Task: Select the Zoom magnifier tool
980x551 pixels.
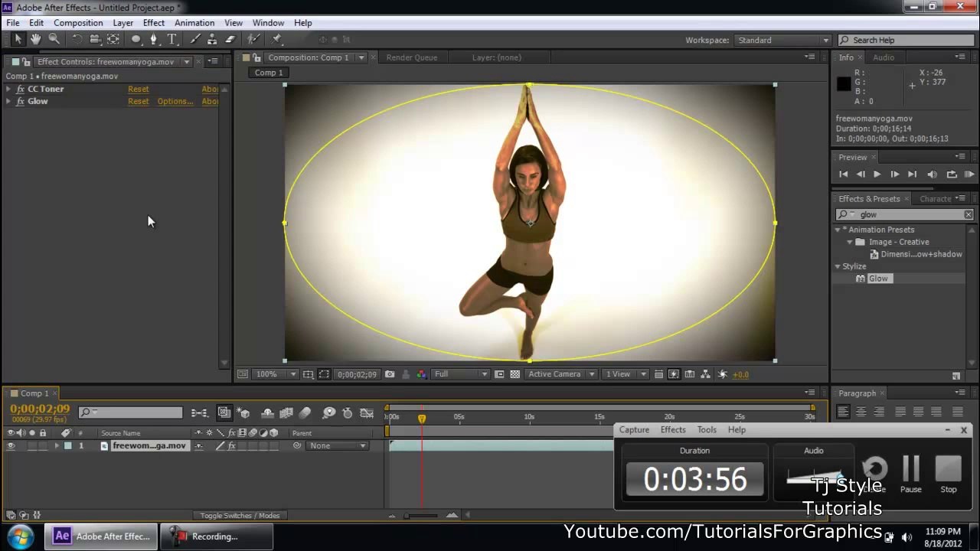Action: [54, 39]
